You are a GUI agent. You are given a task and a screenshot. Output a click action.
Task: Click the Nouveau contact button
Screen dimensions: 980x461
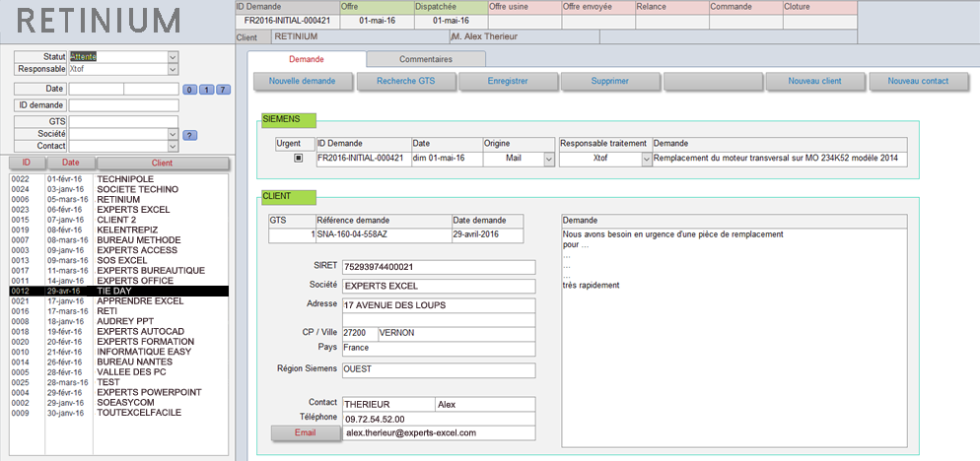[x=918, y=81]
